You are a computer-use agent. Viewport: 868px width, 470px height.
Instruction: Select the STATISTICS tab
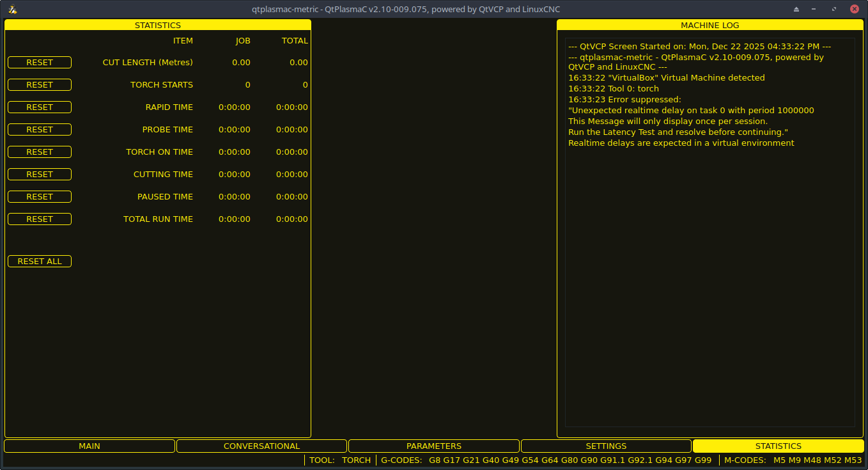click(x=778, y=446)
